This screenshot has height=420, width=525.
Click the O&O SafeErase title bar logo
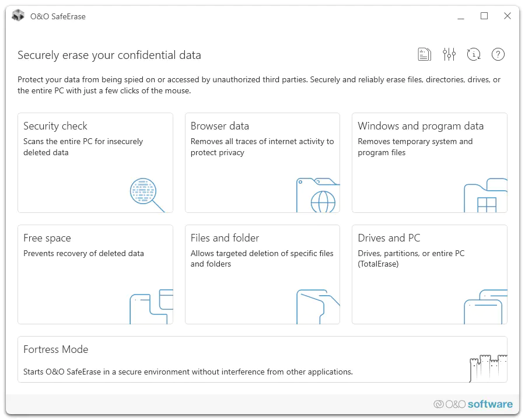[x=17, y=16]
